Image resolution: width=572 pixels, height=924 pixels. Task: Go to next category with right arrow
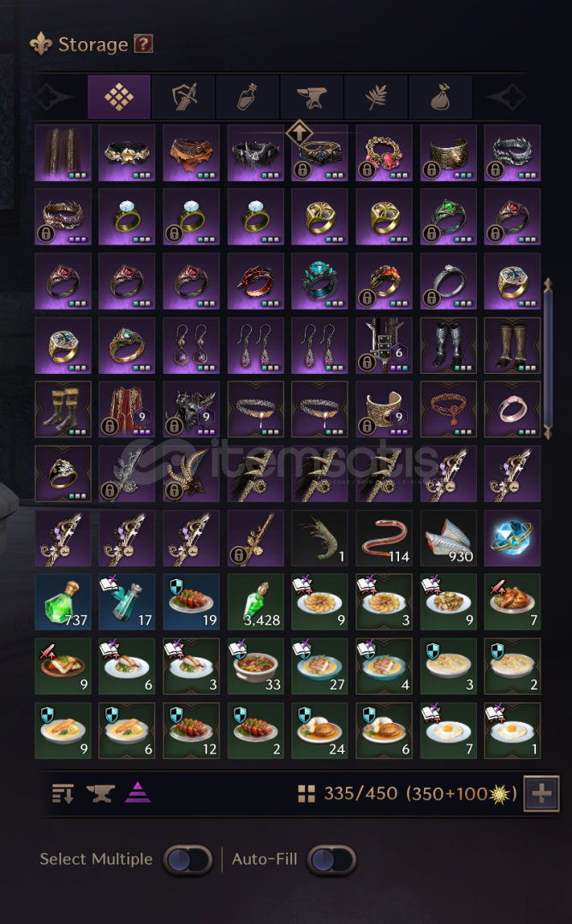(506, 97)
